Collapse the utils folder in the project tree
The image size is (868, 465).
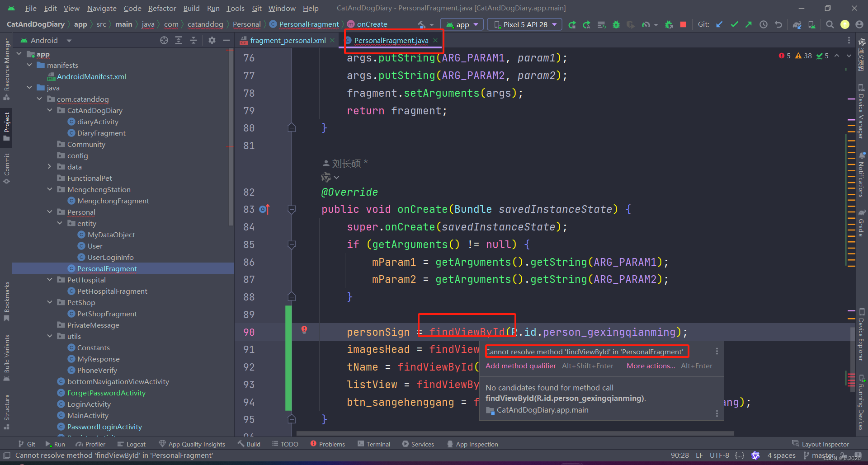pyautogui.click(x=50, y=336)
